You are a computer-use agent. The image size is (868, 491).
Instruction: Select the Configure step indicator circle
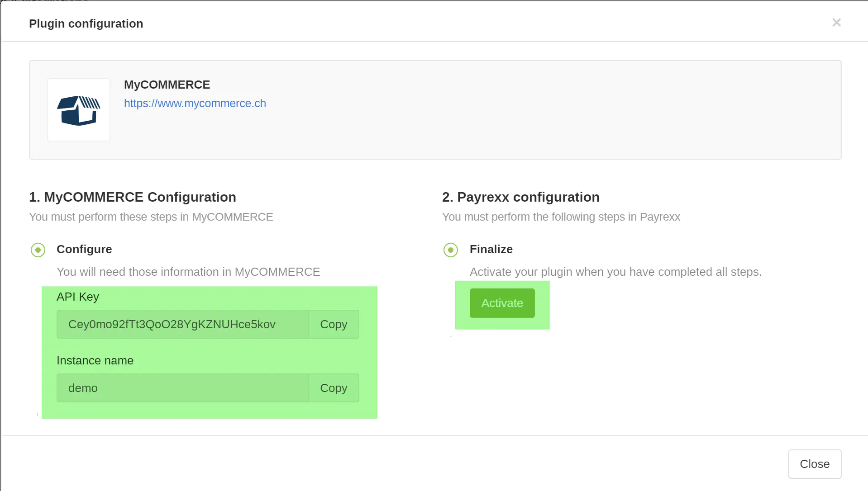click(38, 250)
